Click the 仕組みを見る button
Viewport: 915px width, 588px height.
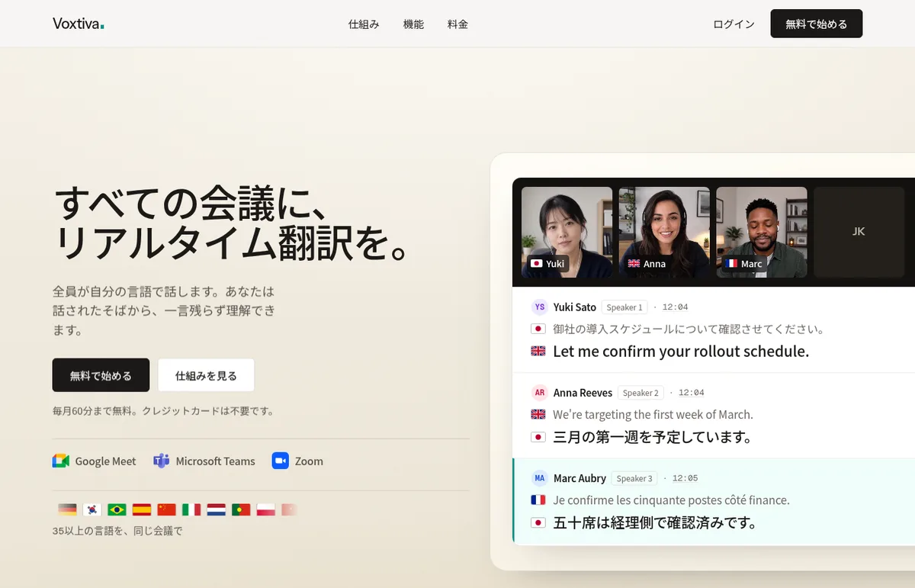pos(206,375)
